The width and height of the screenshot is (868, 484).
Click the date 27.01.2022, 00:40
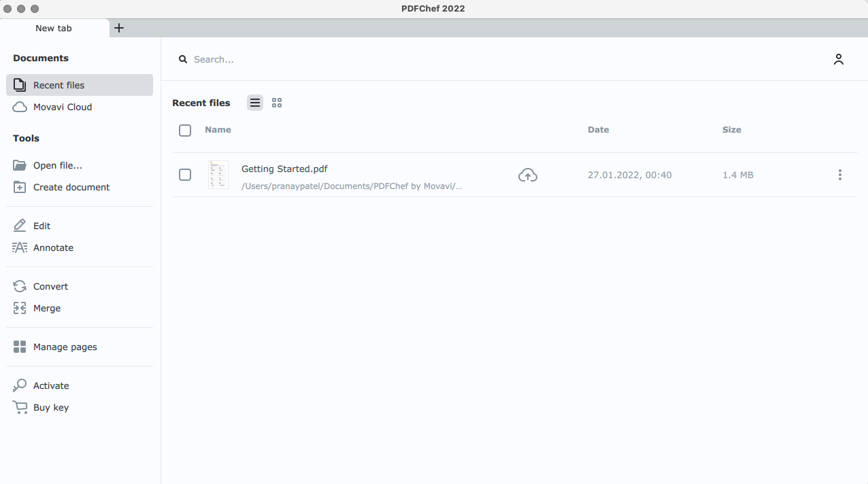click(630, 175)
